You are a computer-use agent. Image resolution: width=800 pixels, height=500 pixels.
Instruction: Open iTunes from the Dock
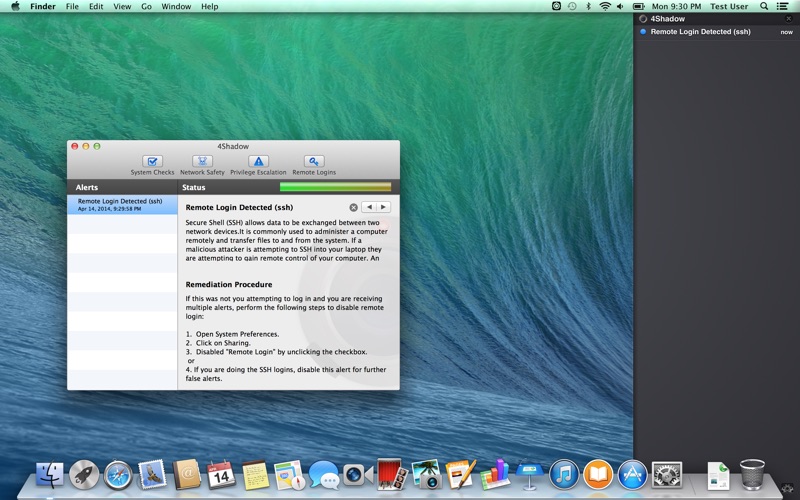tap(564, 474)
